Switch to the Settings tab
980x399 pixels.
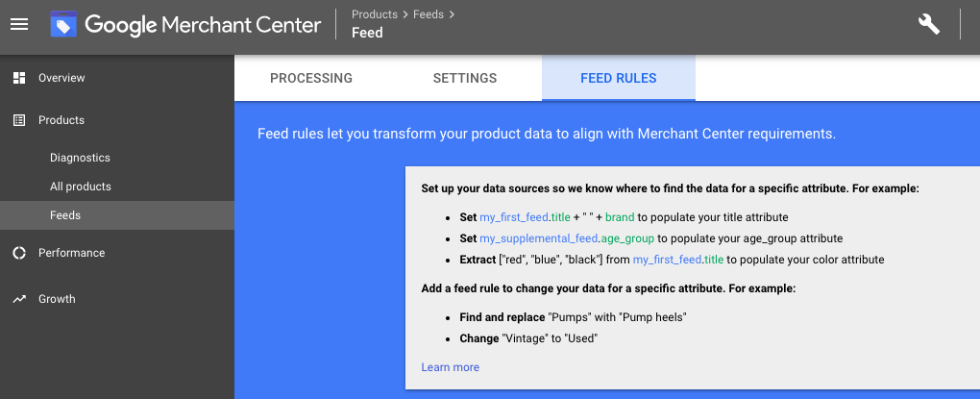(x=465, y=78)
